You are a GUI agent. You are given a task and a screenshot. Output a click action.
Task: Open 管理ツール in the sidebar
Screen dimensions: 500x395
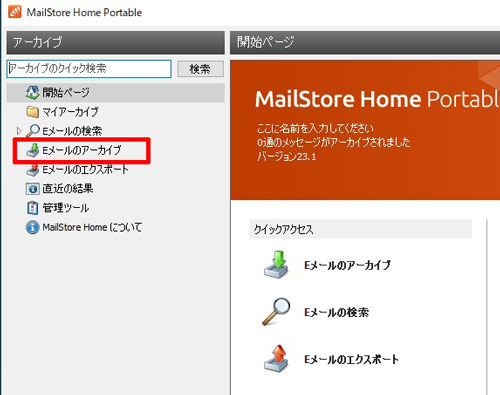66,208
